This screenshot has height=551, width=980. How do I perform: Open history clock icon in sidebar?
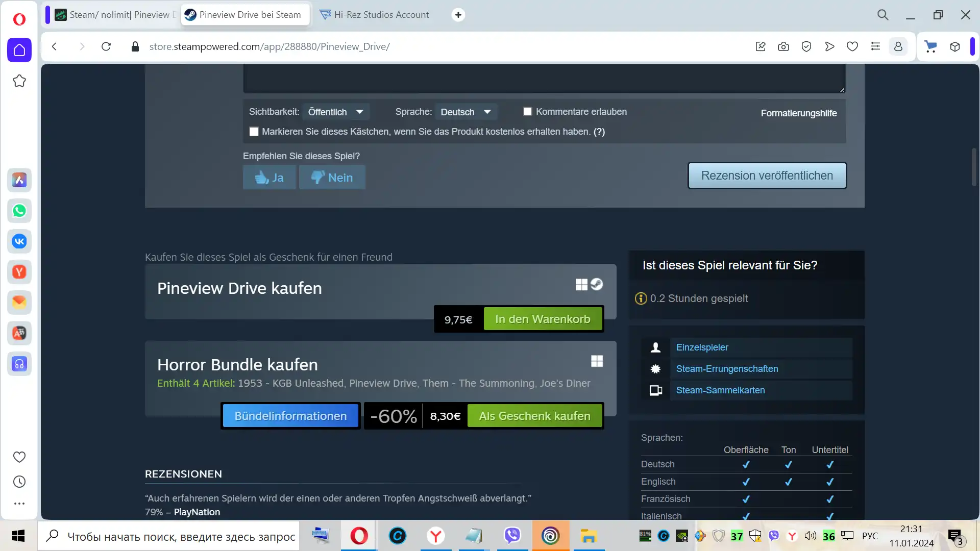pos(19,482)
